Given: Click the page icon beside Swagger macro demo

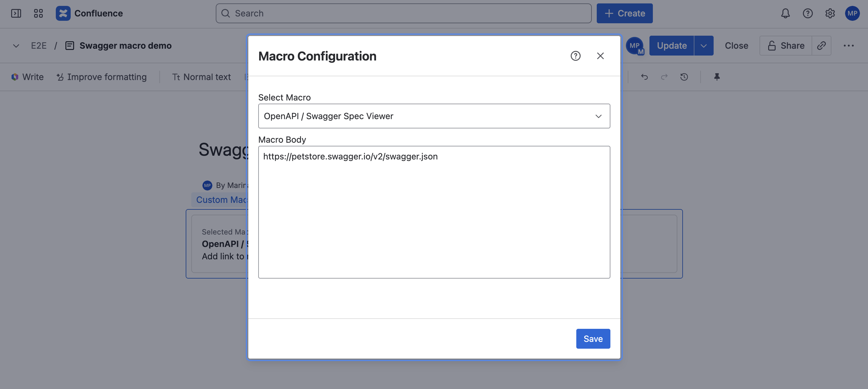Looking at the screenshot, I should [x=69, y=46].
